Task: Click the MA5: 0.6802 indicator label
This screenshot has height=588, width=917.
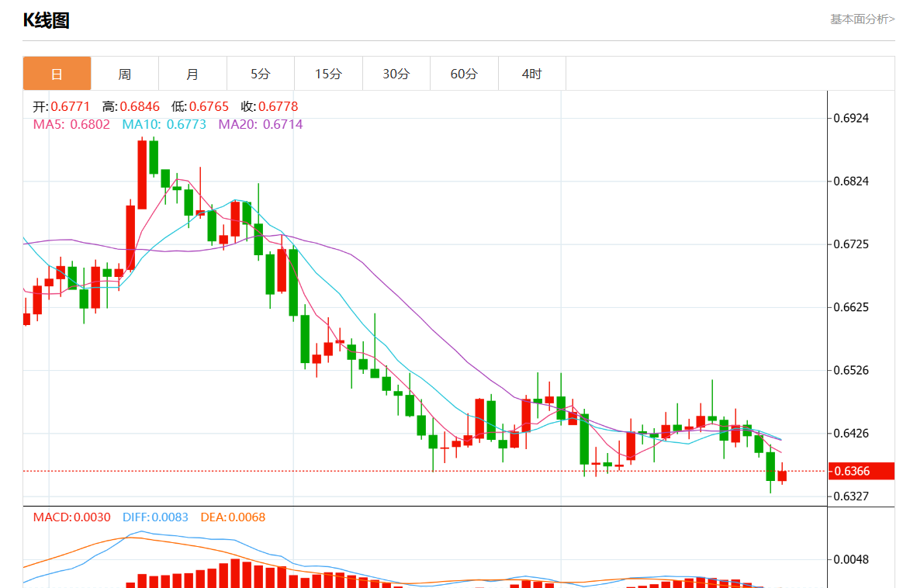Action: 71,124
